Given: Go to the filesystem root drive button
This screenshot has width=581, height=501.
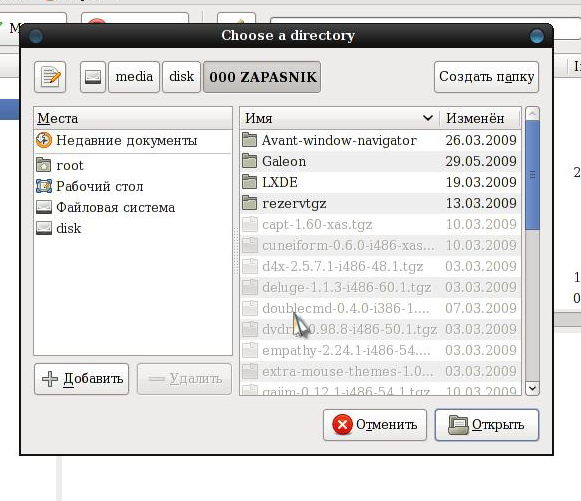Looking at the screenshot, I should point(93,77).
